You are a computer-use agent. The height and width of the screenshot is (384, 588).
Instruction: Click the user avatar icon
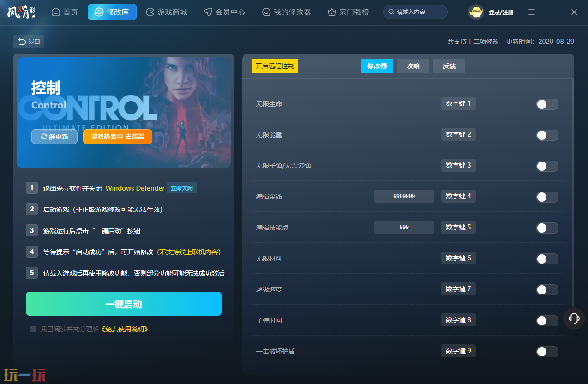(476, 12)
